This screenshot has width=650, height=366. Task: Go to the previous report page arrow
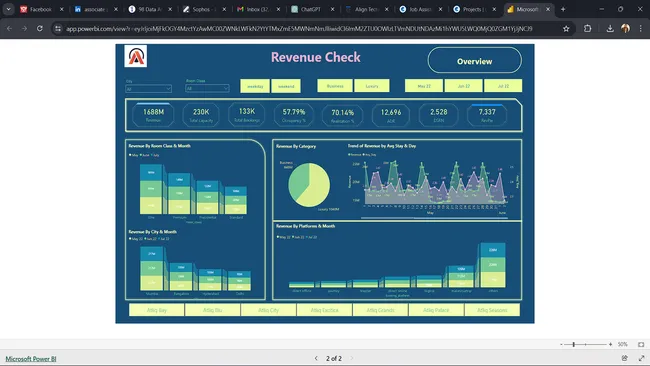[x=316, y=358]
